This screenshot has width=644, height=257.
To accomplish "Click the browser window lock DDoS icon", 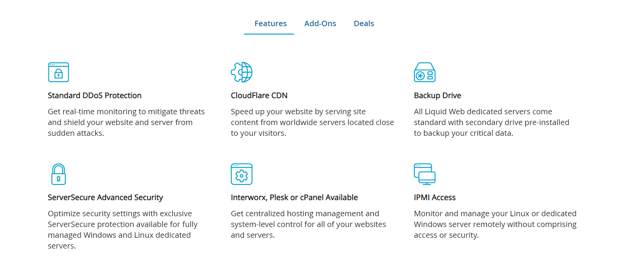I will [59, 72].
